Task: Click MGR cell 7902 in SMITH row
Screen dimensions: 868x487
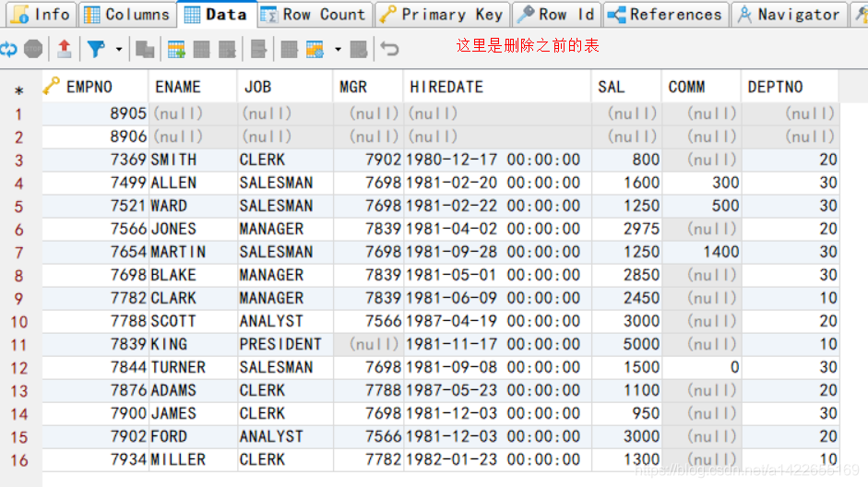Action: (x=369, y=160)
